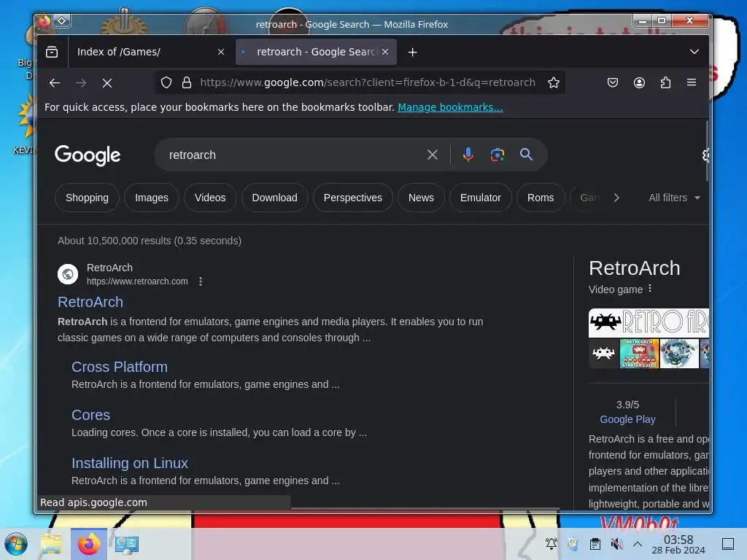Open the Firefox View icon left of tabs
The image size is (747, 560).
point(52,52)
